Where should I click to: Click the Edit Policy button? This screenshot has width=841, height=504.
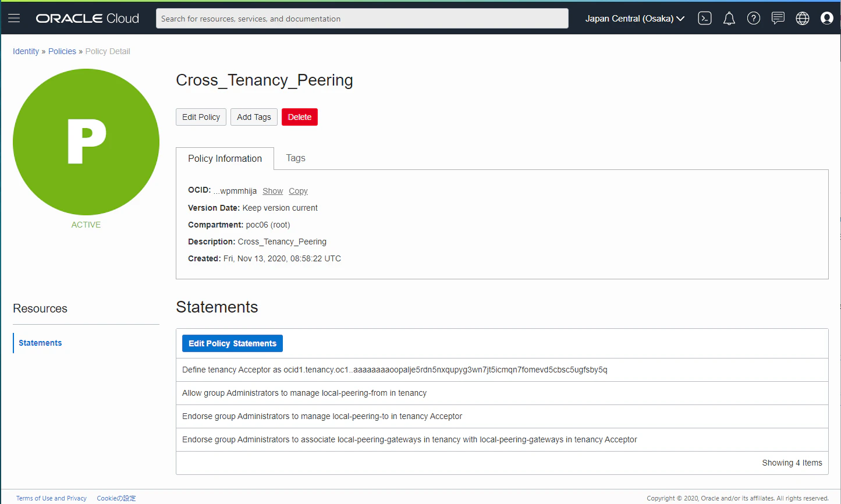point(201,117)
